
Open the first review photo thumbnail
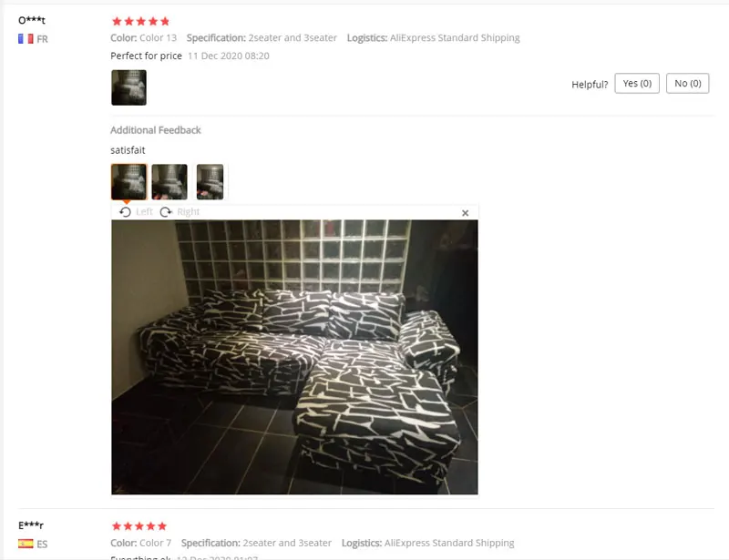click(128, 87)
